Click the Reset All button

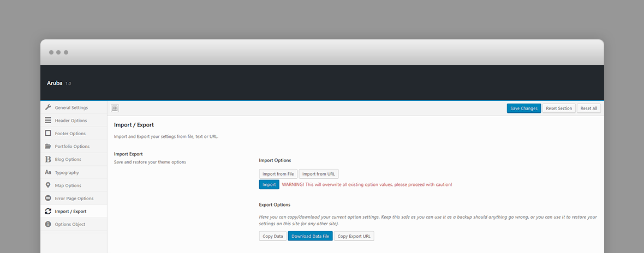[x=588, y=109]
